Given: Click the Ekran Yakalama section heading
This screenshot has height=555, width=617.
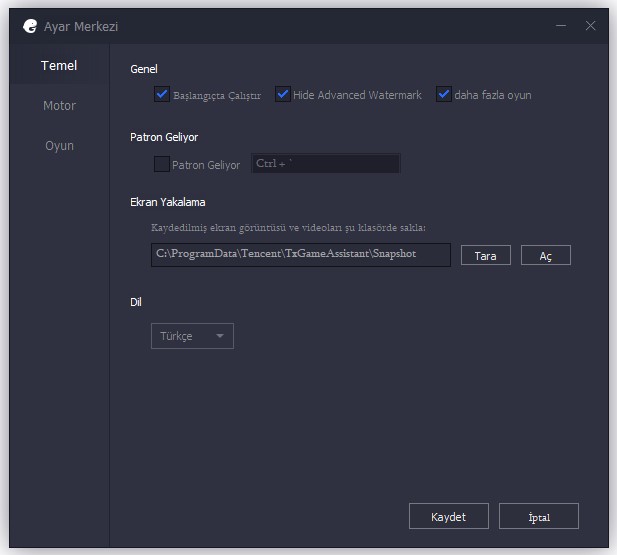Looking at the screenshot, I should (168, 202).
